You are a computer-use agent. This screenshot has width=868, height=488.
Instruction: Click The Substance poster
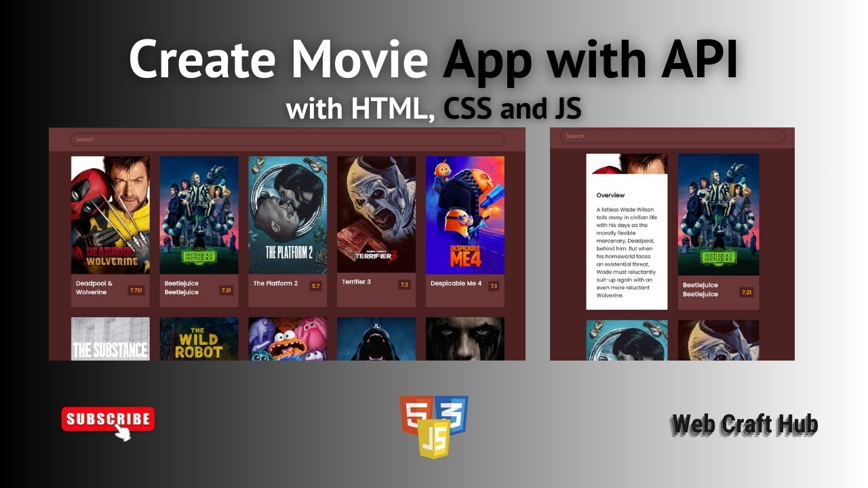coord(111,339)
